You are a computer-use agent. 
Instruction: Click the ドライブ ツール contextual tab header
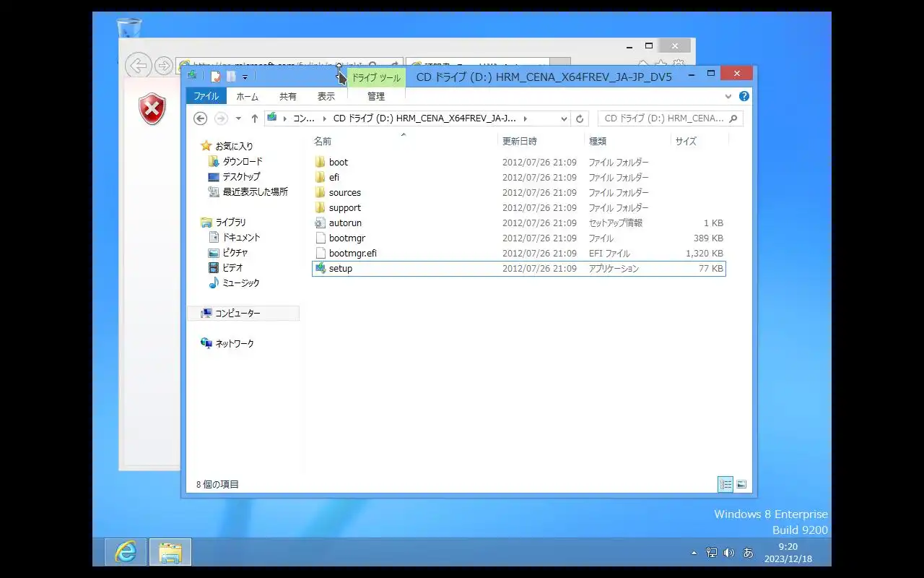(x=376, y=77)
